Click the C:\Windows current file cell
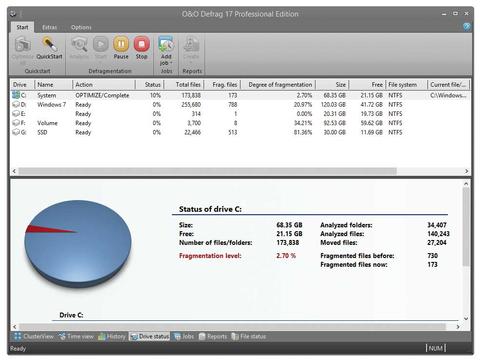 coord(448,95)
